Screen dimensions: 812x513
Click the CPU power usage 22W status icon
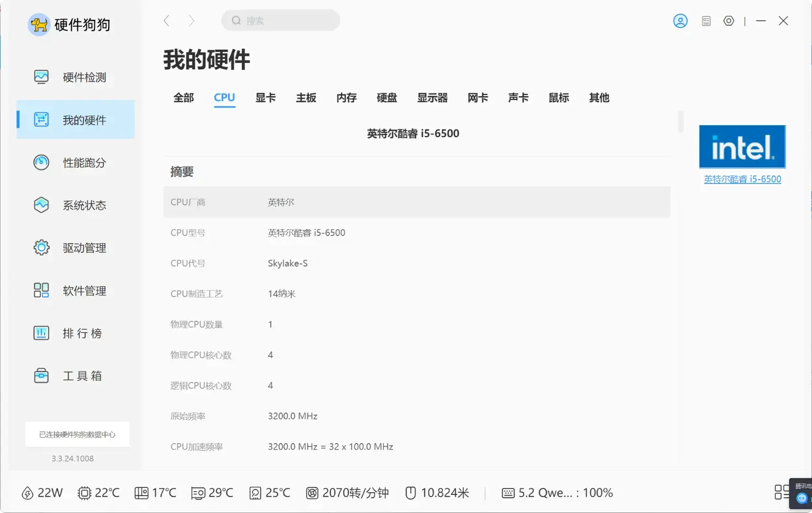click(x=42, y=492)
